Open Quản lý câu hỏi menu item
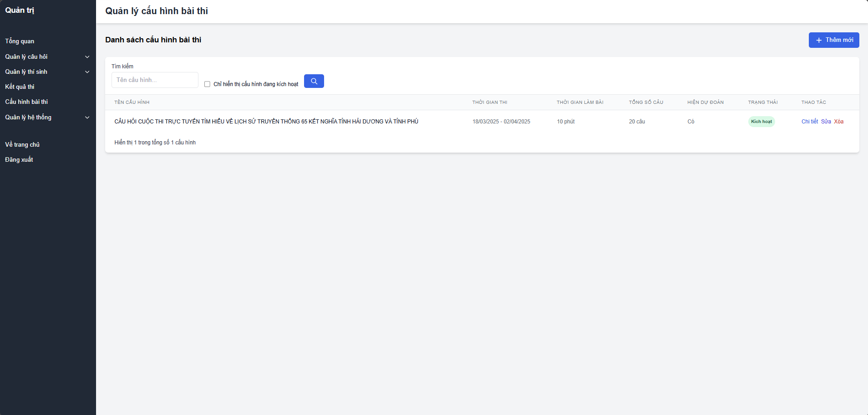This screenshot has height=415, width=868. point(26,56)
